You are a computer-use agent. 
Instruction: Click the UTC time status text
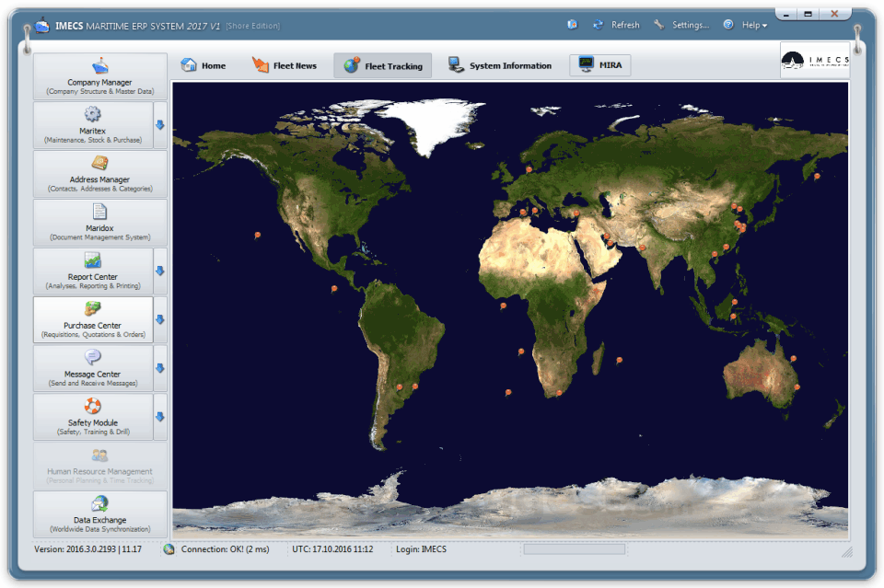pyautogui.click(x=332, y=549)
